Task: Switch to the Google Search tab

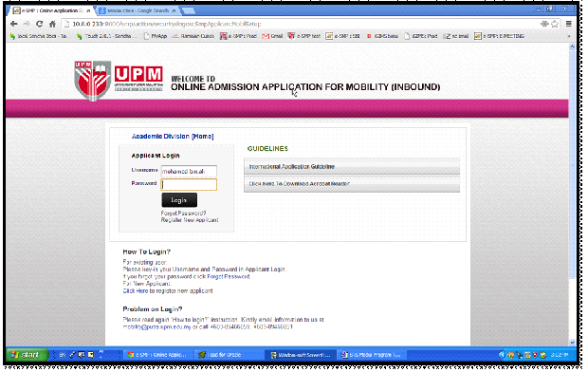Action: point(137,10)
